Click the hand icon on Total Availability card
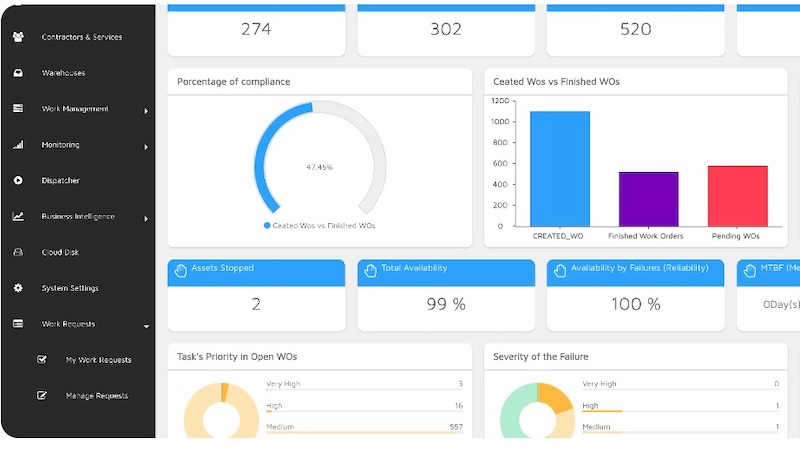This screenshot has width=800, height=452. (x=370, y=269)
